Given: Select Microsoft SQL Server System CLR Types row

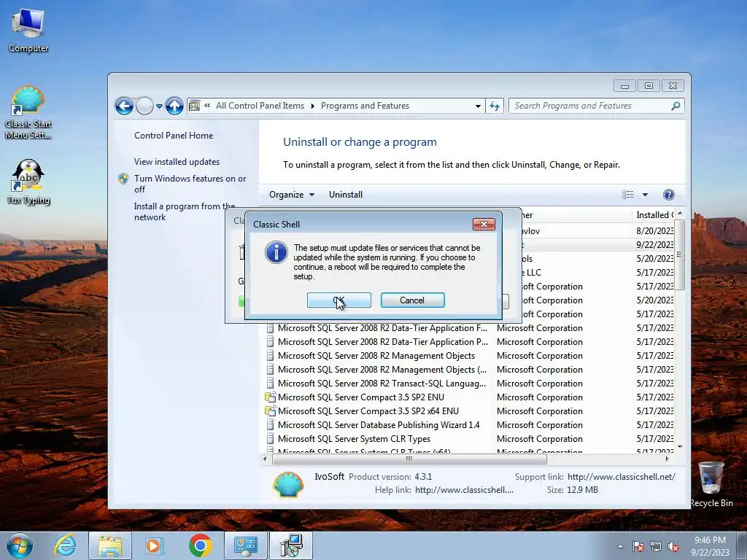Looking at the screenshot, I should tap(469, 438).
